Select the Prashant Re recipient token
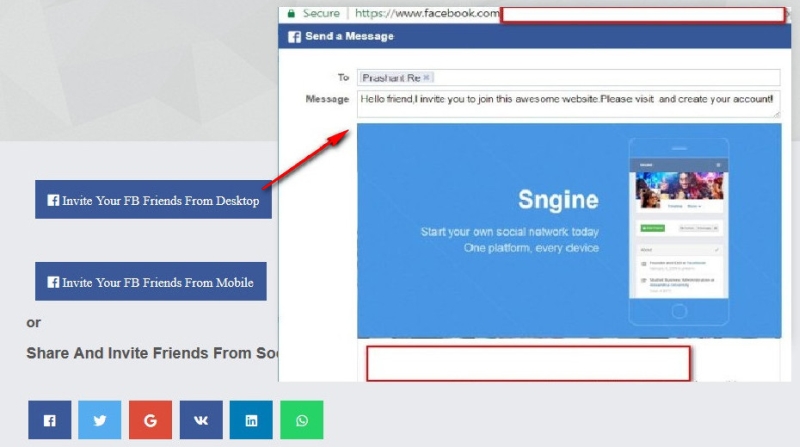The height and width of the screenshot is (447, 800). (x=396, y=78)
